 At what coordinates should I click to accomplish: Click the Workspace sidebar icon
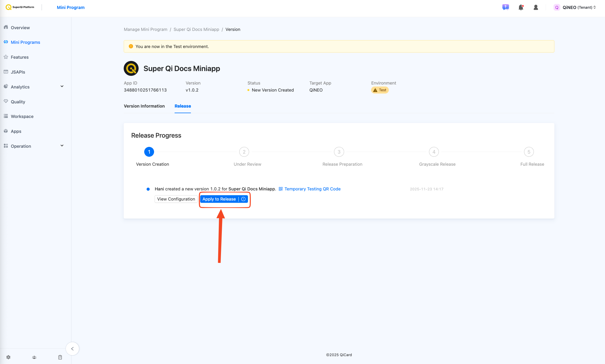coord(6,116)
